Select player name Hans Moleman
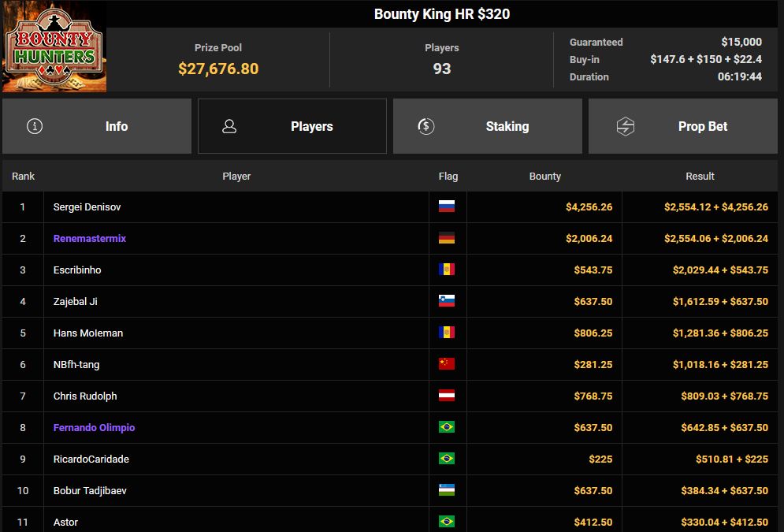 point(88,333)
